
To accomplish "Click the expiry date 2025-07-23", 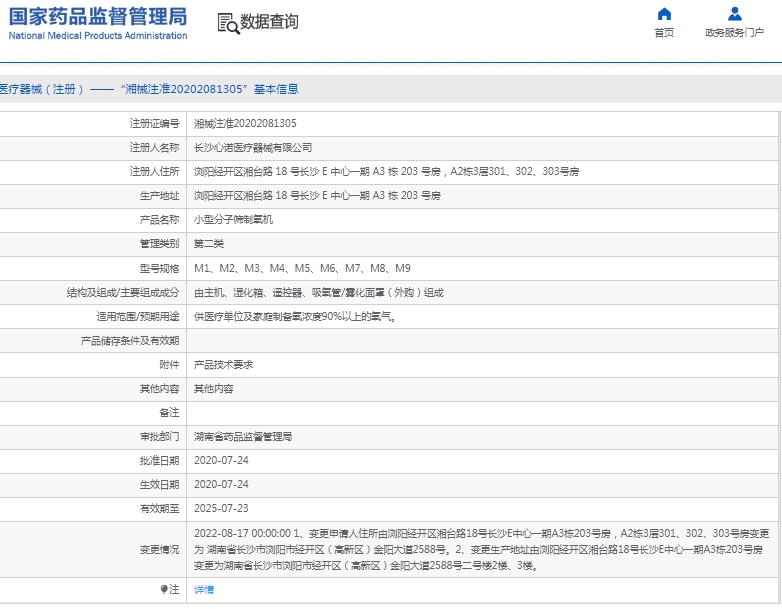I will click(220, 509).
